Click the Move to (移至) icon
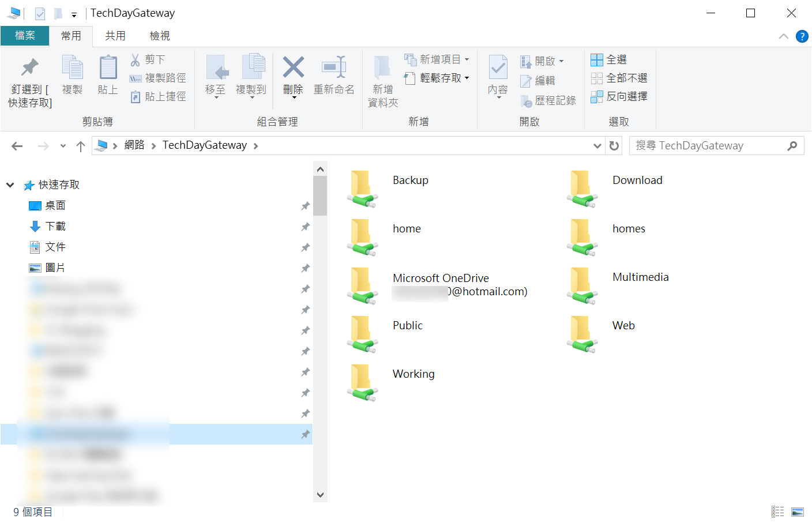The image size is (812, 523). 217,68
